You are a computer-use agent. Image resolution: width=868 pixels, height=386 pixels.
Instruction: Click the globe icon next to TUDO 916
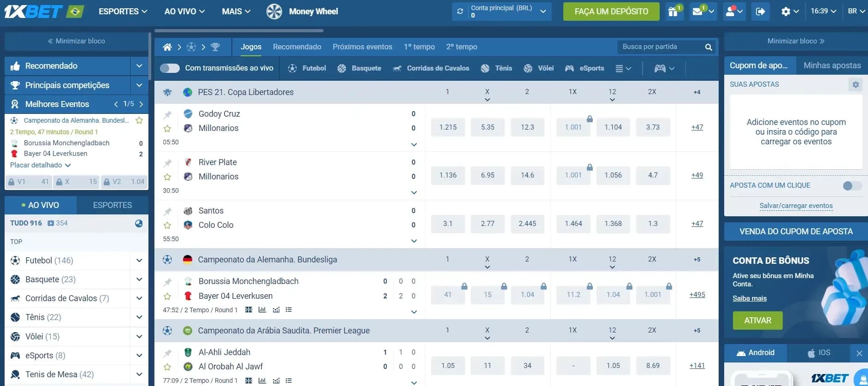pyautogui.click(x=139, y=223)
